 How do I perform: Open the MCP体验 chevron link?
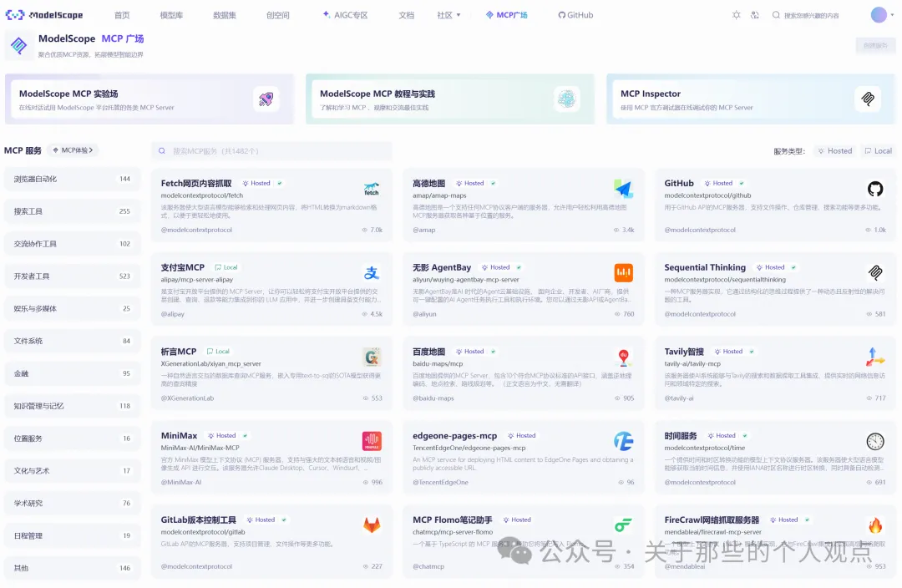[x=73, y=150]
